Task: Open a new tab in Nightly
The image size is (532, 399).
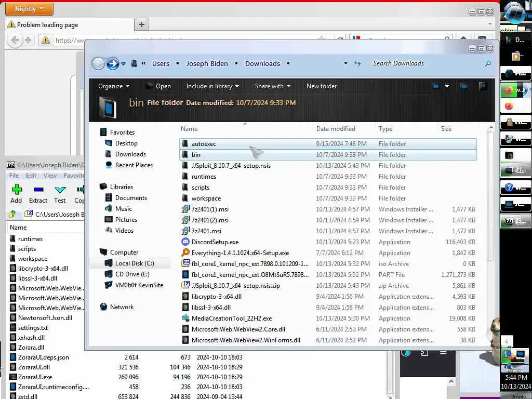Action: click(x=142, y=24)
